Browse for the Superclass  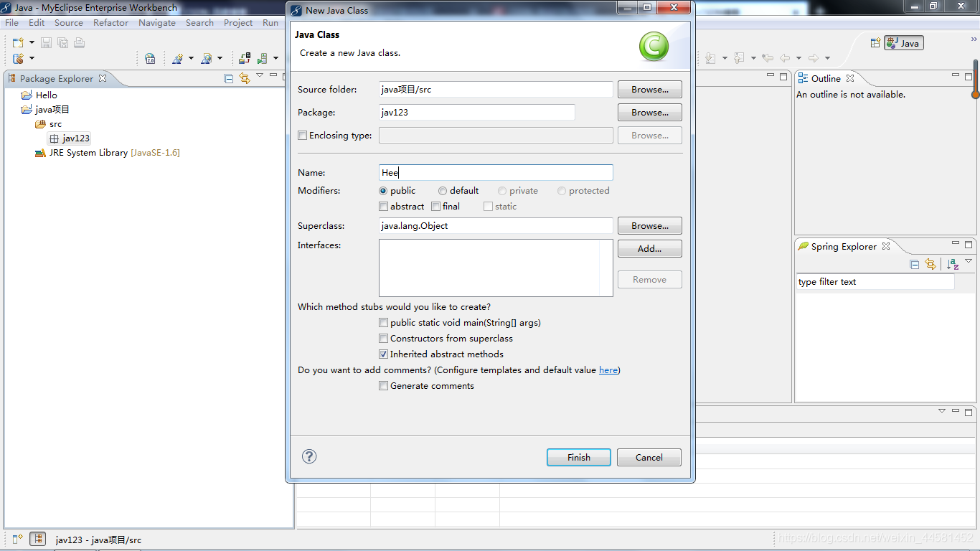click(649, 226)
